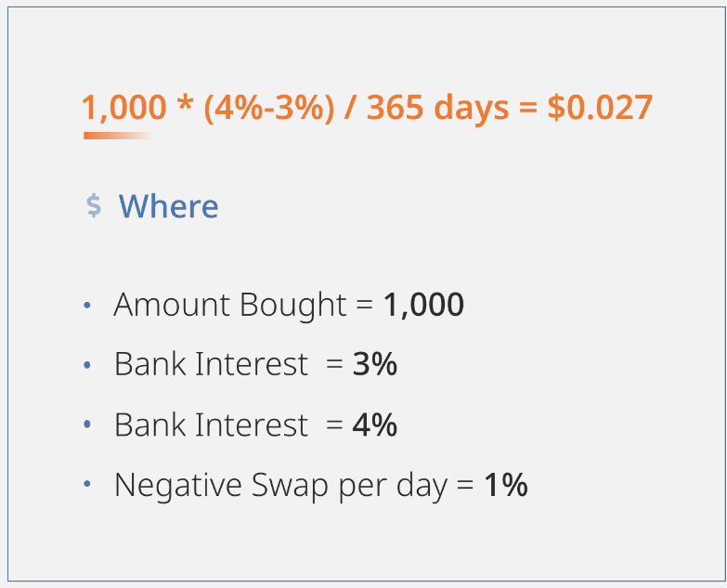
Task: Select the Where heading text
Action: 168,206
